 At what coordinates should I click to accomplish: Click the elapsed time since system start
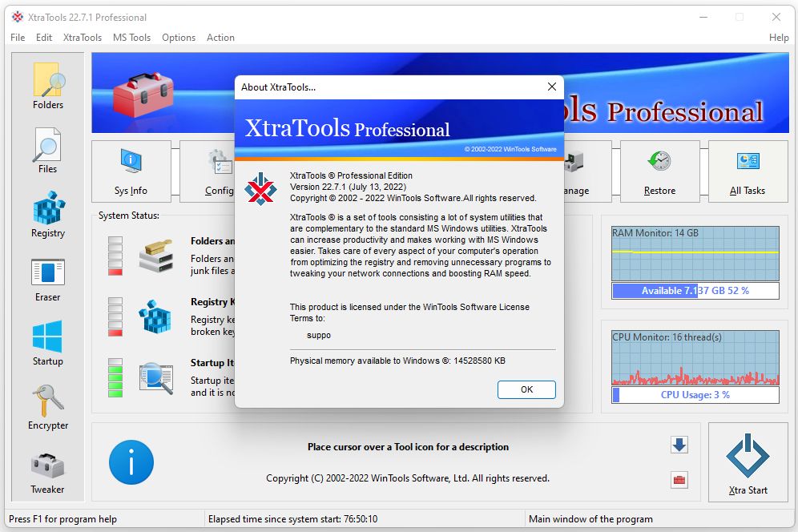[292, 519]
